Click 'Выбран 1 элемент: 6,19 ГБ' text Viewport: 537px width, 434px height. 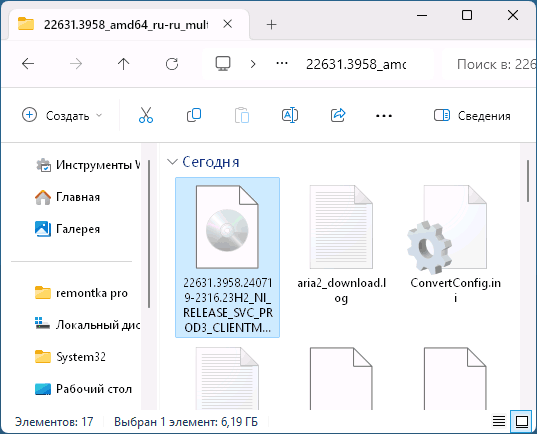coord(186,422)
